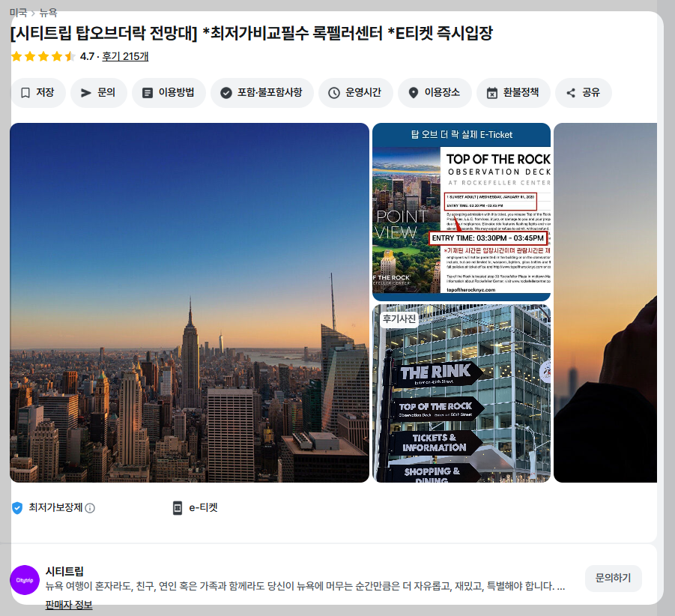Click the seller description paragraph
675x616 pixels.
pos(305,586)
